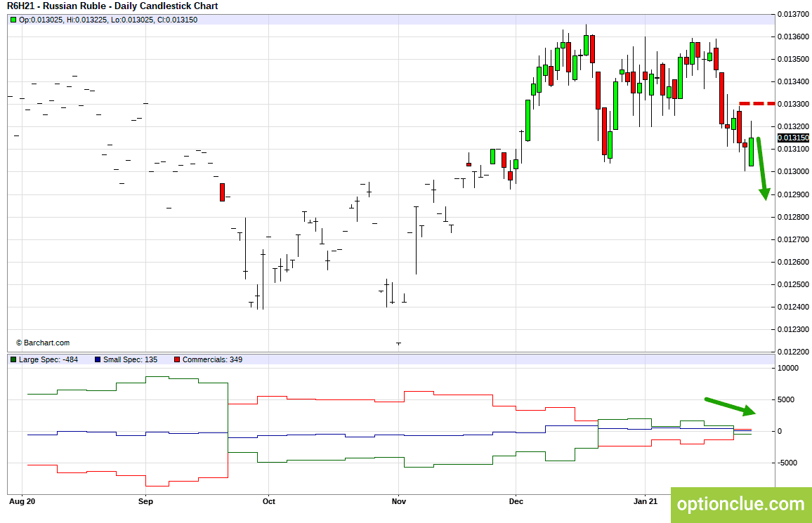Click the Commercials red legend square
812x523 pixels.
177,359
